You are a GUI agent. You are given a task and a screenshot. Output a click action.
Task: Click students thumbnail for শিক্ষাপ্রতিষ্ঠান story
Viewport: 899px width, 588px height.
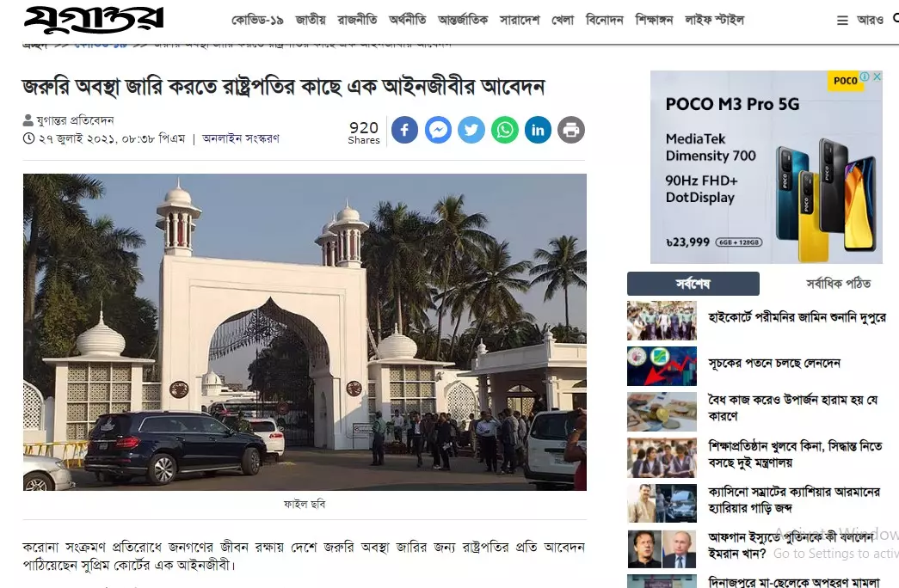[x=662, y=458]
